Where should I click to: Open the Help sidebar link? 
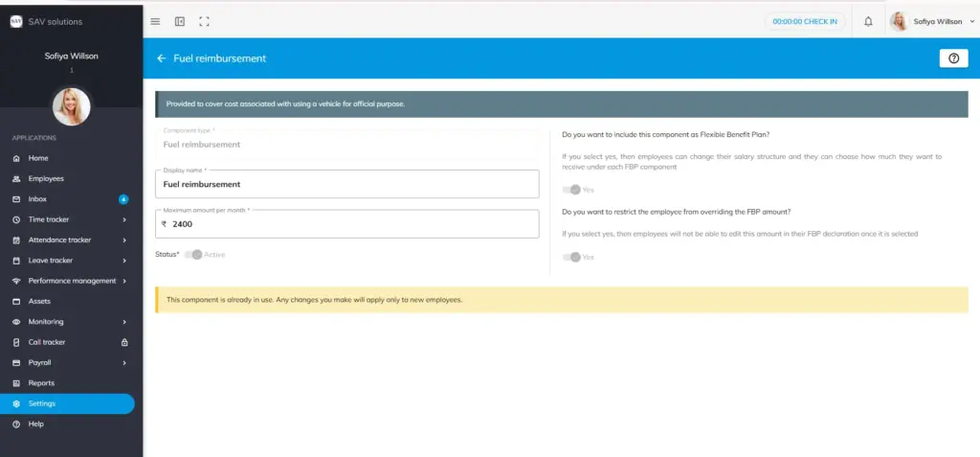tap(67, 424)
